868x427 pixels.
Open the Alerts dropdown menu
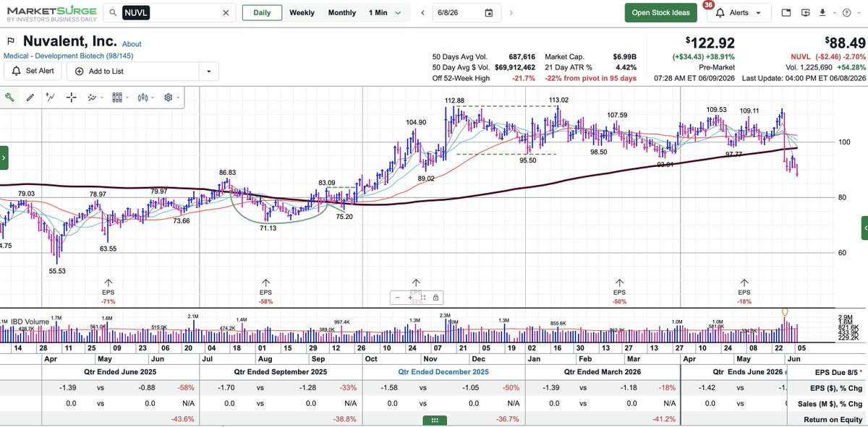pos(739,12)
